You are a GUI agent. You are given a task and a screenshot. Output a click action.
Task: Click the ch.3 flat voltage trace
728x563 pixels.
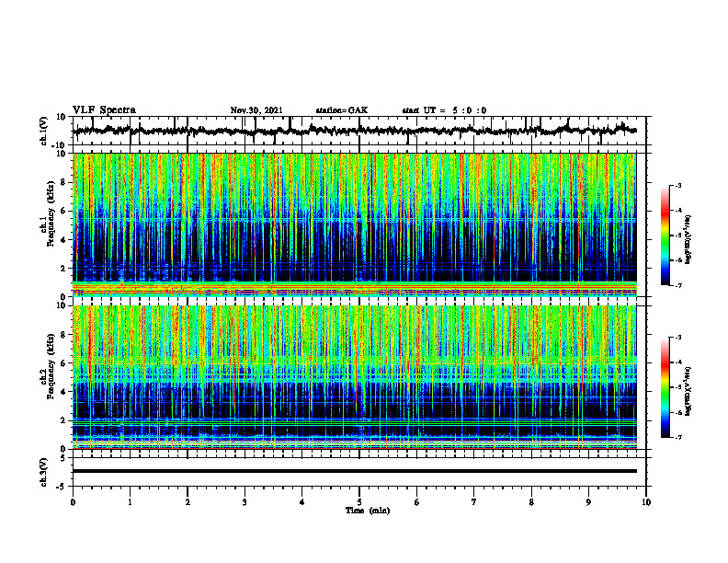click(x=354, y=471)
